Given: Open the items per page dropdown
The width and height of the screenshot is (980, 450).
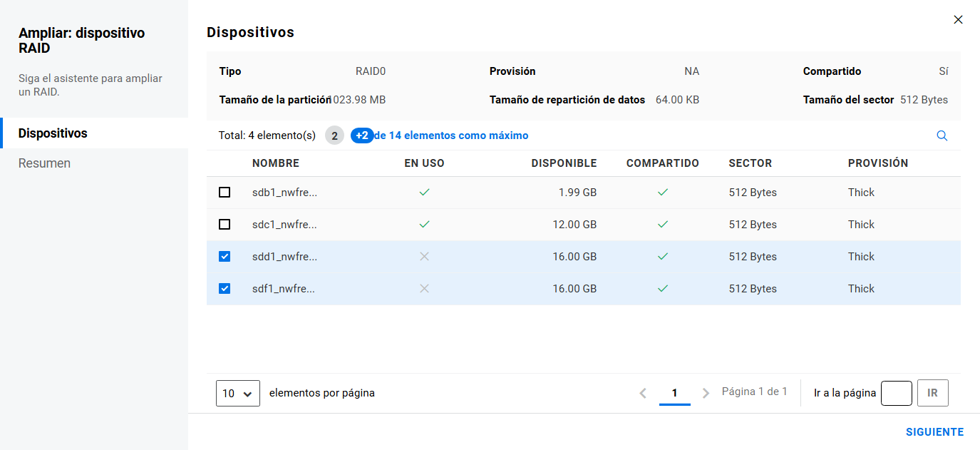Looking at the screenshot, I should (238, 393).
